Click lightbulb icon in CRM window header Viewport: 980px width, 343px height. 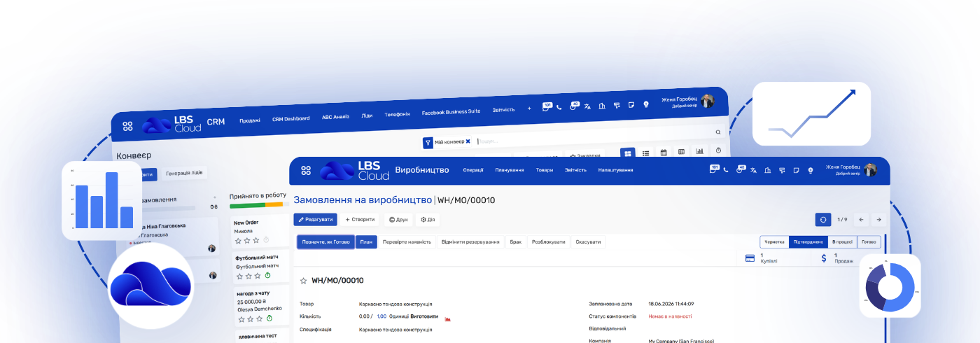646,104
